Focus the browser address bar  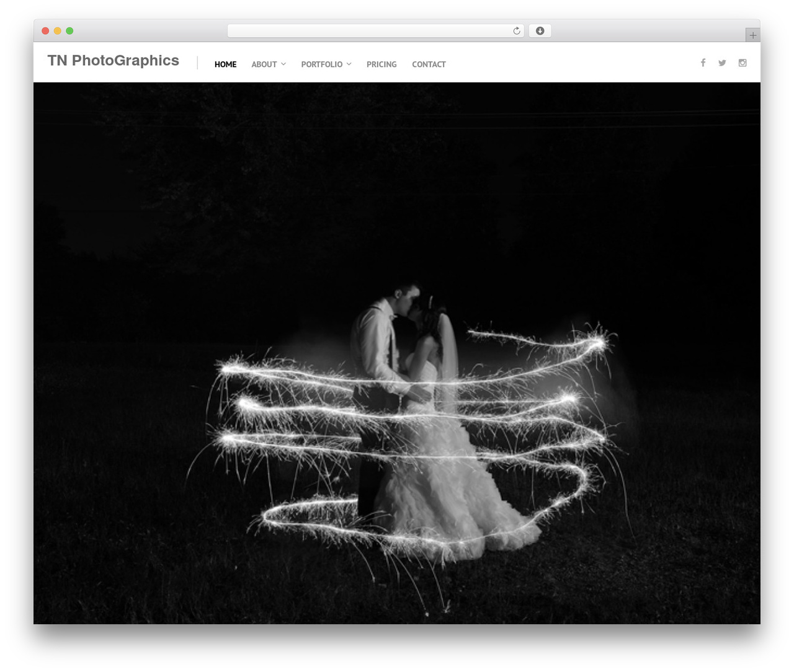pos(375,31)
